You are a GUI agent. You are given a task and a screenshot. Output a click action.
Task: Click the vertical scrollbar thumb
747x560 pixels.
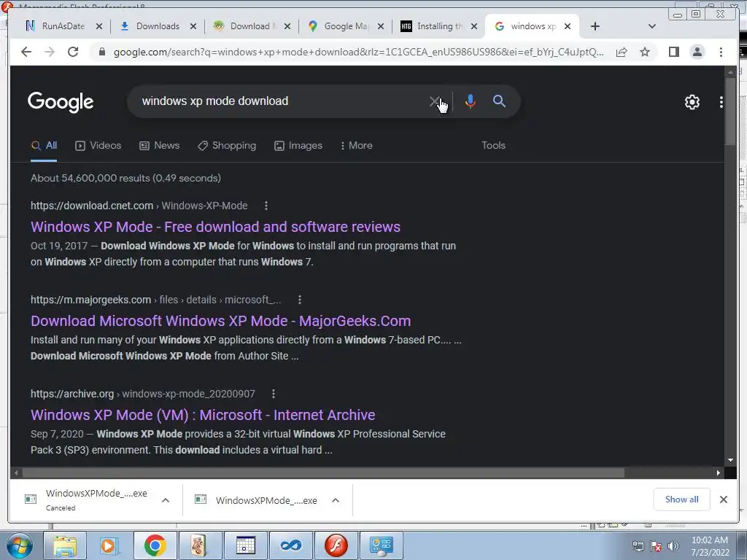tap(730, 112)
